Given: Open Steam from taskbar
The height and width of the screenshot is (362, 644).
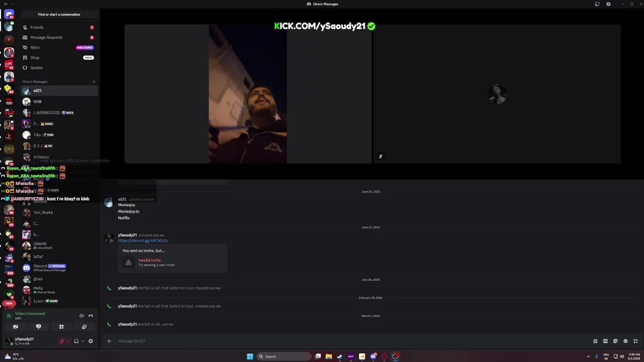Looking at the screenshot, I should (x=340, y=356).
